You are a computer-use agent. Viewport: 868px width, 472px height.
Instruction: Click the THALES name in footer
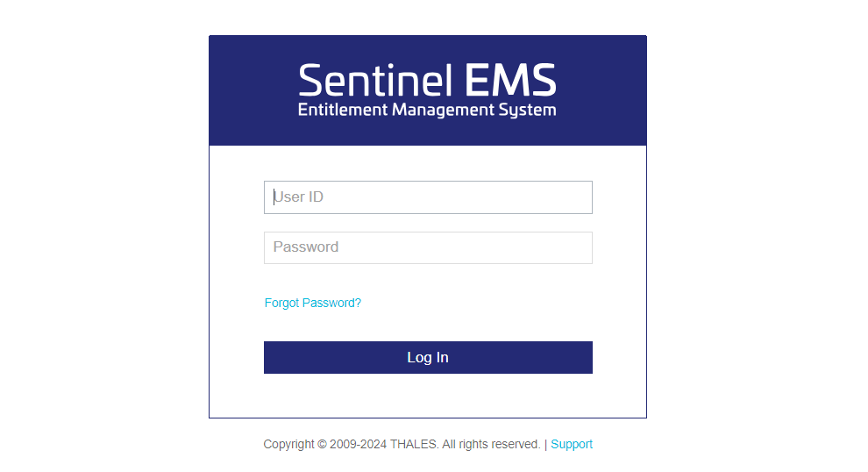[x=414, y=445]
